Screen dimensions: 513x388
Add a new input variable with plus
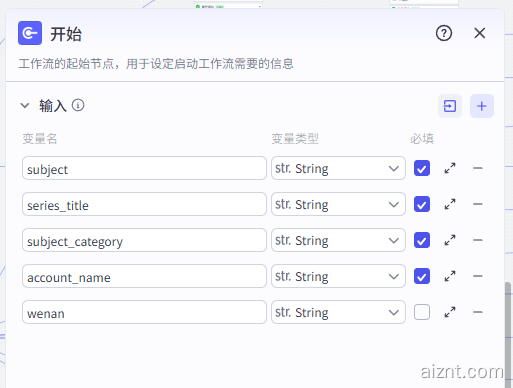(482, 106)
